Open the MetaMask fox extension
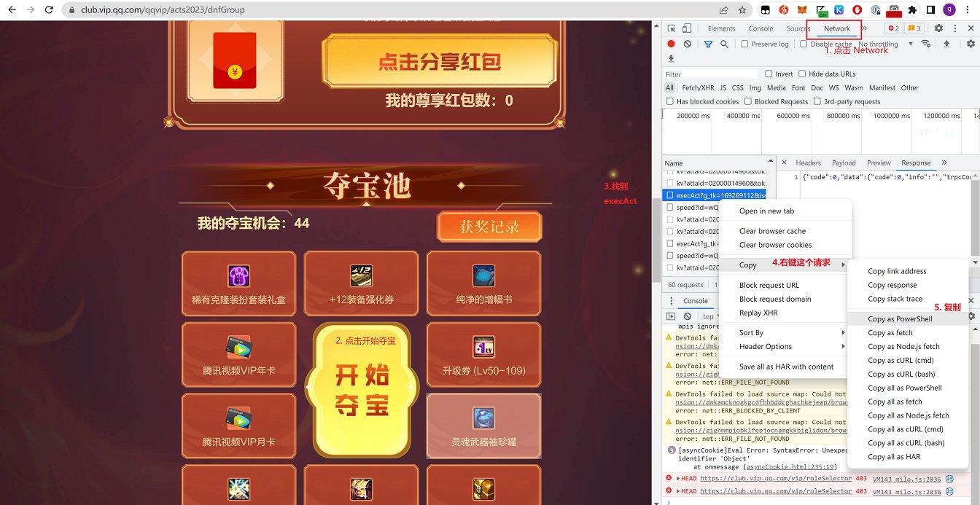The image size is (980, 505). [803, 10]
